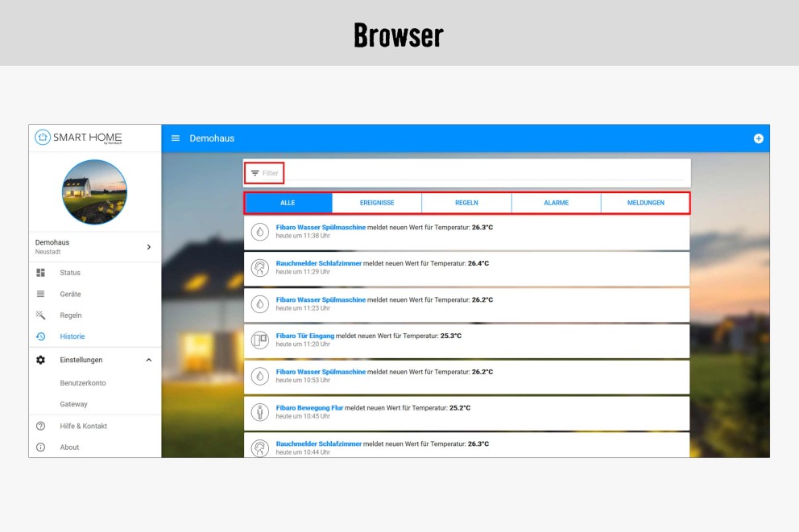Open the filter options icon

(x=255, y=173)
